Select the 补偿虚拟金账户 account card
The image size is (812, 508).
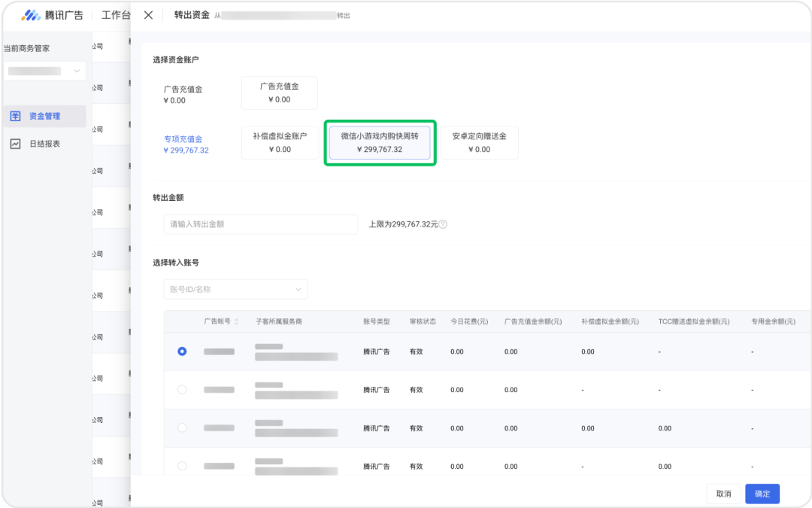point(279,142)
